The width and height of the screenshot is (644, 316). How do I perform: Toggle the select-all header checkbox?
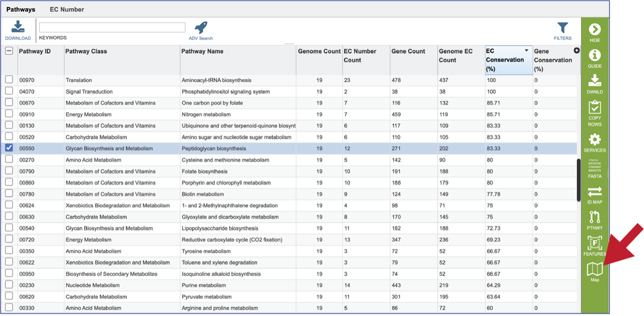[9, 51]
